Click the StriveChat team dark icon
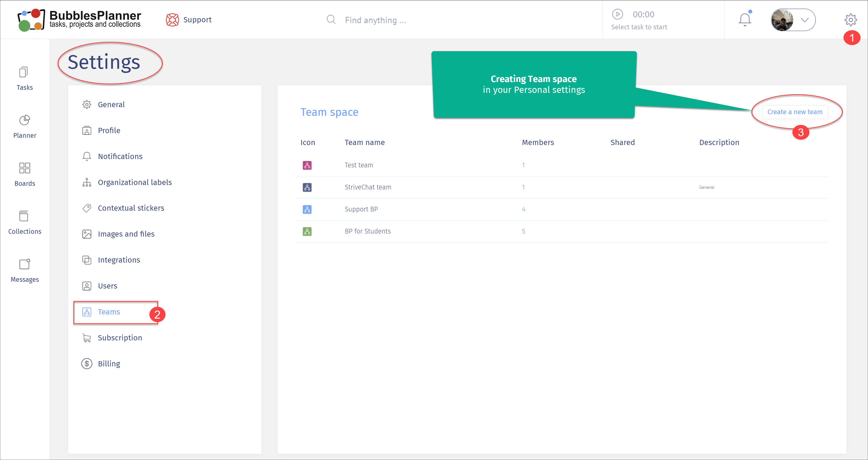 tap(307, 187)
